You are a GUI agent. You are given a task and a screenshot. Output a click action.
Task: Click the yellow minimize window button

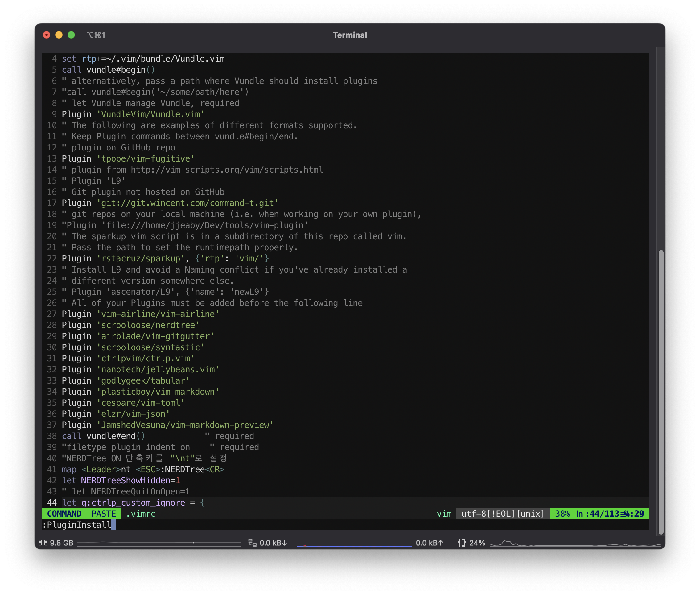tap(59, 35)
